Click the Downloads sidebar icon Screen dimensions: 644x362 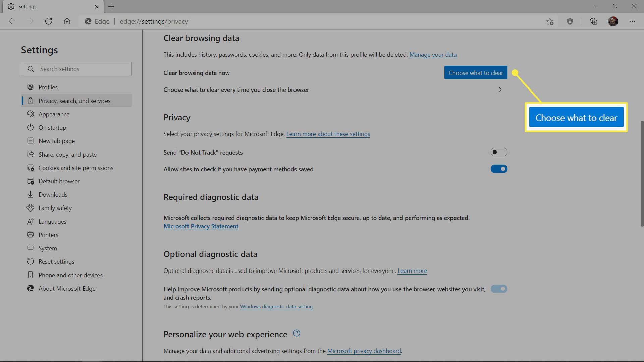31,194
